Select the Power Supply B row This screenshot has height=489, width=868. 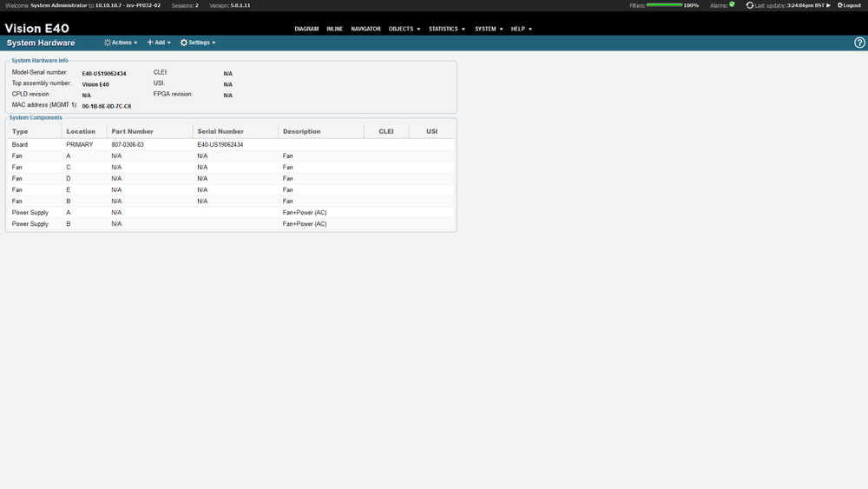(230, 223)
